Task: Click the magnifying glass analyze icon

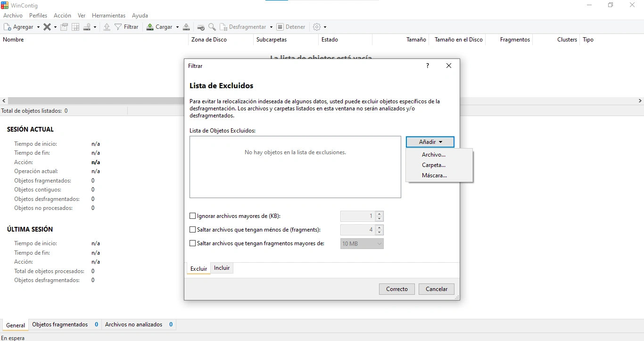Action: [212, 27]
